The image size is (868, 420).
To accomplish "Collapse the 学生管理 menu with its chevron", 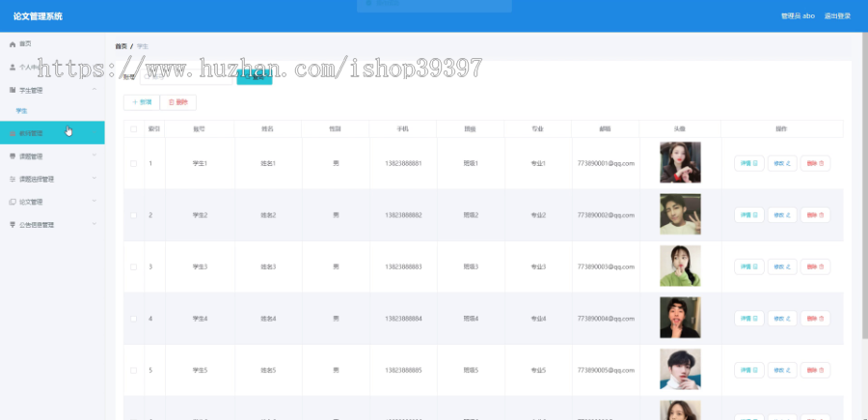I will [x=95, y=89].
